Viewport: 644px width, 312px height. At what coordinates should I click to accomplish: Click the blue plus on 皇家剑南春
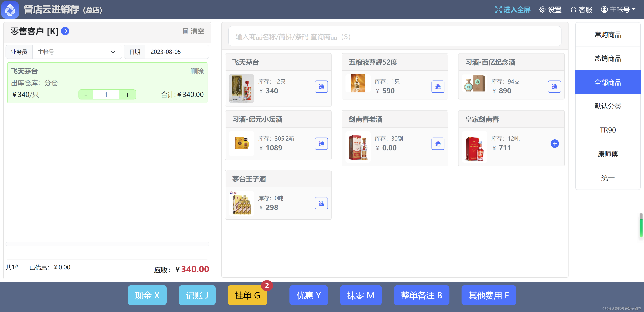tap(554, 144)
